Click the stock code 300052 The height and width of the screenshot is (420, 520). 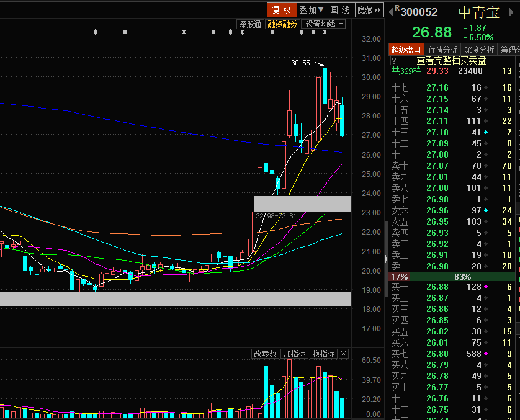(419, 12)
